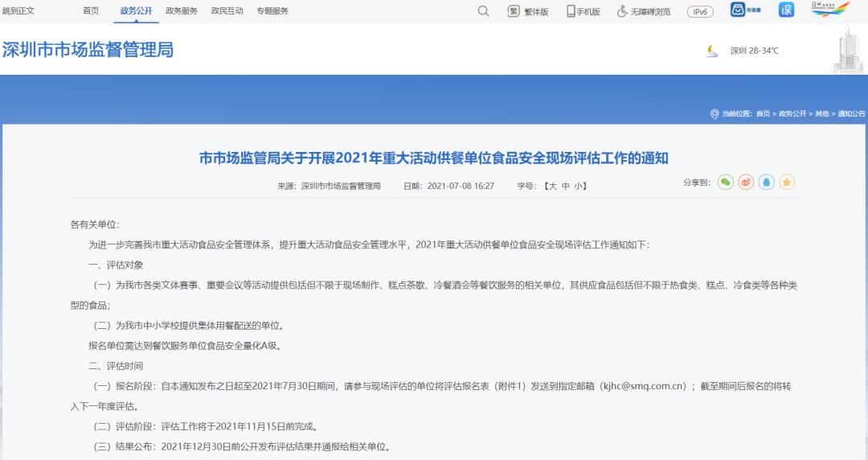Click the IPv6 badge
Image resolution: width=868 pixels, height=460 pixels.
(700, 11)
